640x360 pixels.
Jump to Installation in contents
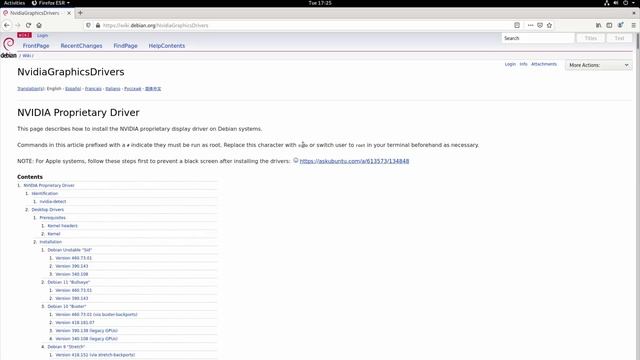coord(51,242)
